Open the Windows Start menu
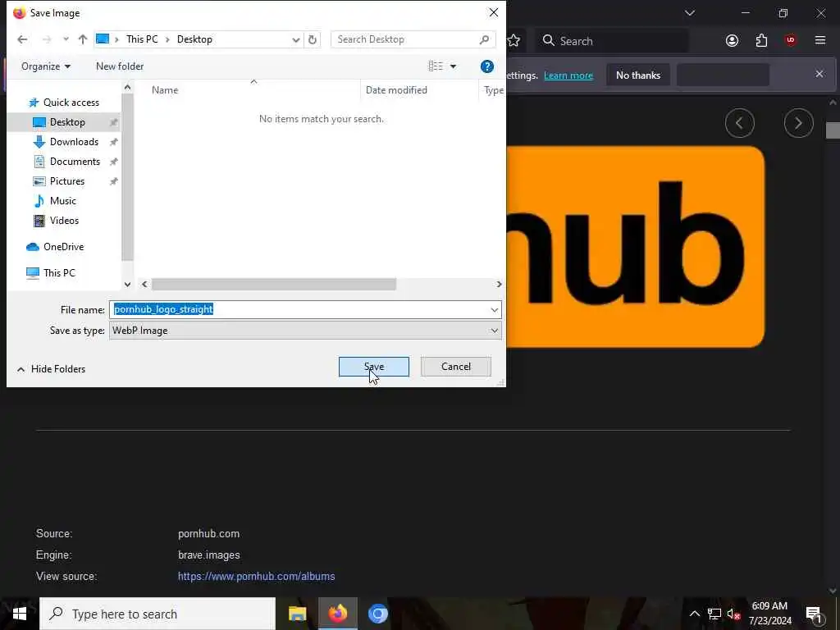 pyautogui.click(x=20, y=614)
